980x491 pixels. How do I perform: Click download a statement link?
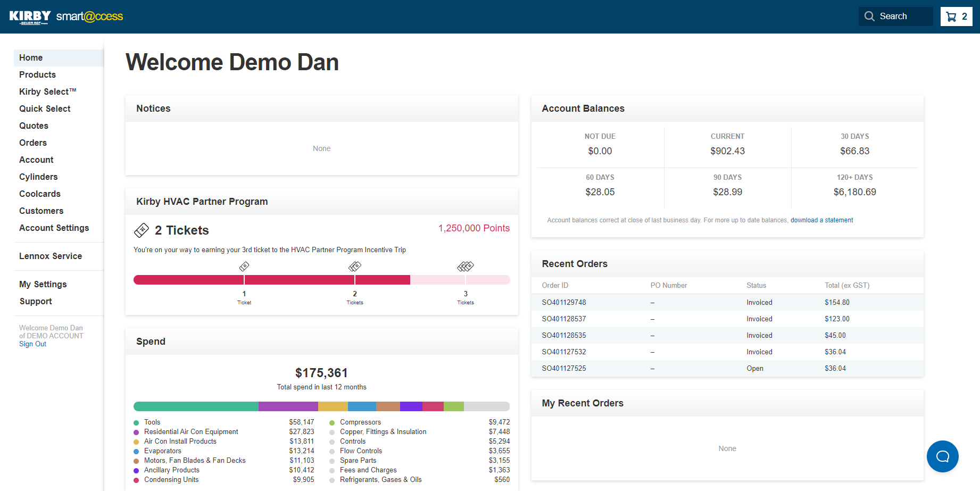pos(821,220)
